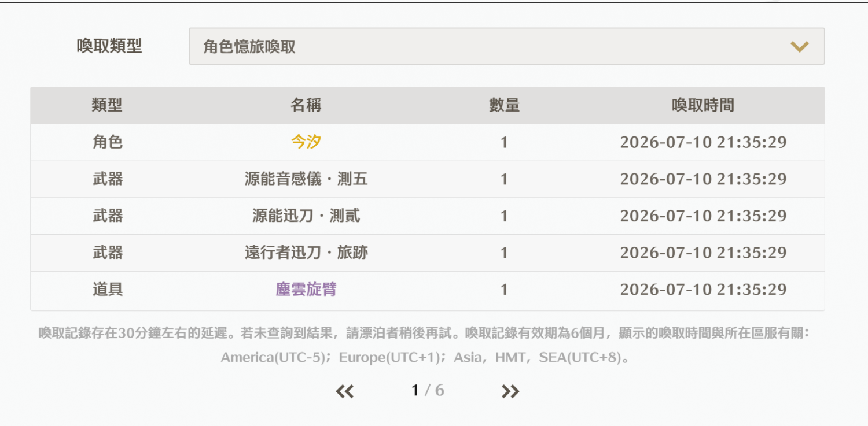This screenshot has width=868, height=426.
Task: Select the purple item 塵雲旋臂
Action: click(x=306, y=290)
